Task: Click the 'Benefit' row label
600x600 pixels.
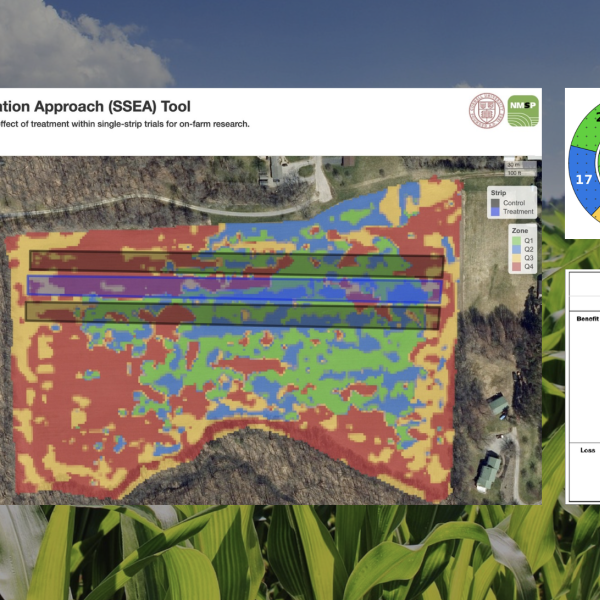Action: coord(587,319)
